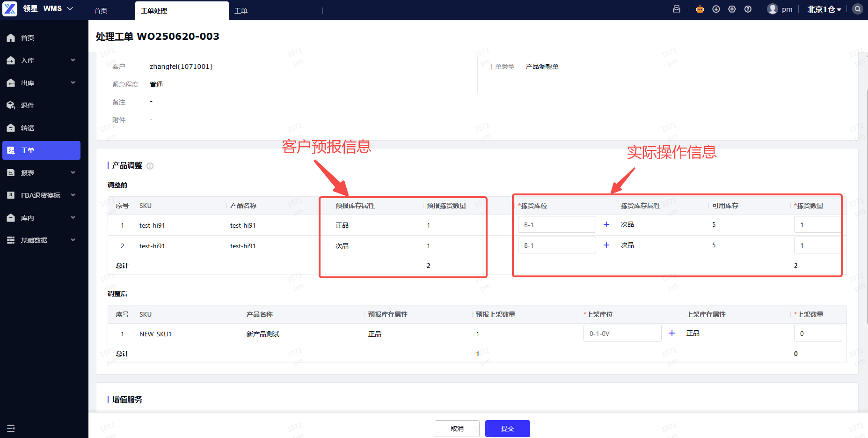Image resolution: width=868 pixels, height=438 pixels.
Task: Collapse the sidebar with bottom menu icon
Action: (x=11, y=428)
